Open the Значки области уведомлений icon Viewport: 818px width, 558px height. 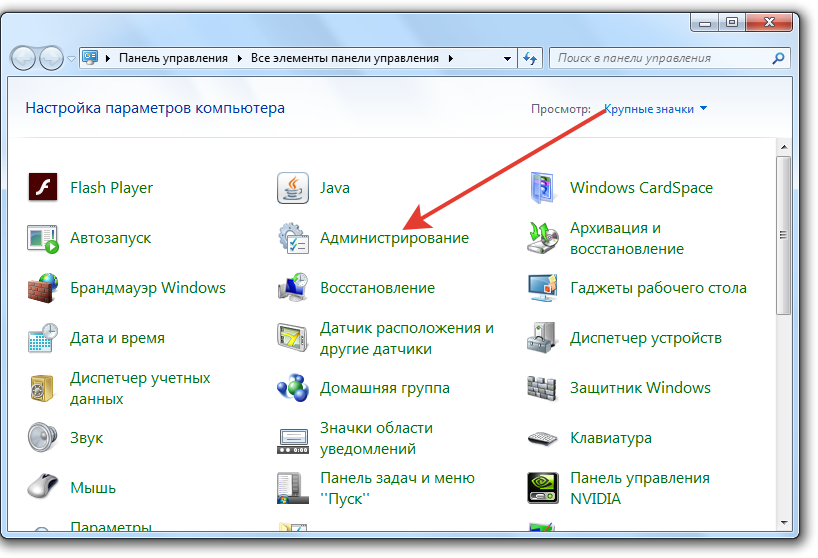pyautogui.click(x=293, y=441)
